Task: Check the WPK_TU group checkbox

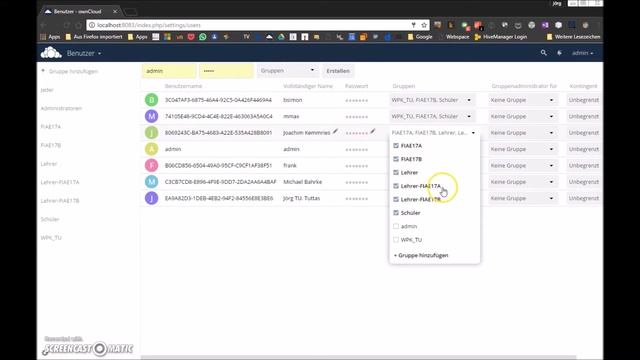Action: click(396, 240)
